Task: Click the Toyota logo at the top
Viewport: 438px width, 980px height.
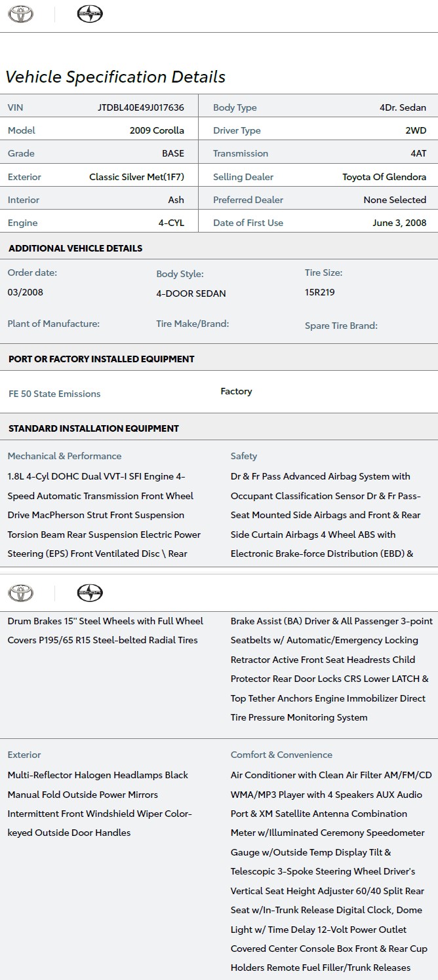Action: [x=20, y=14]
